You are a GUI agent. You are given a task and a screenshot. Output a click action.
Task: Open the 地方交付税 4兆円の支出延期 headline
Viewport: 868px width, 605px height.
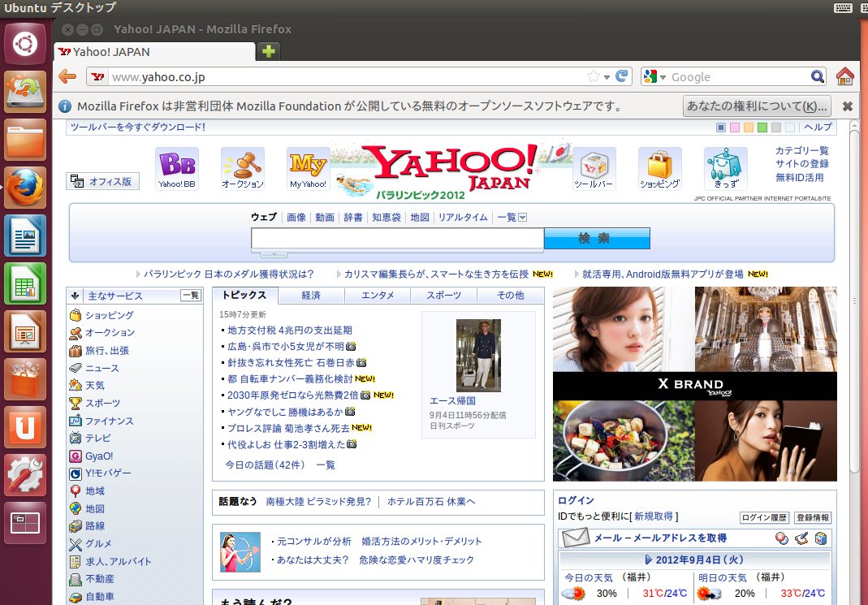(x=290, y=331)
